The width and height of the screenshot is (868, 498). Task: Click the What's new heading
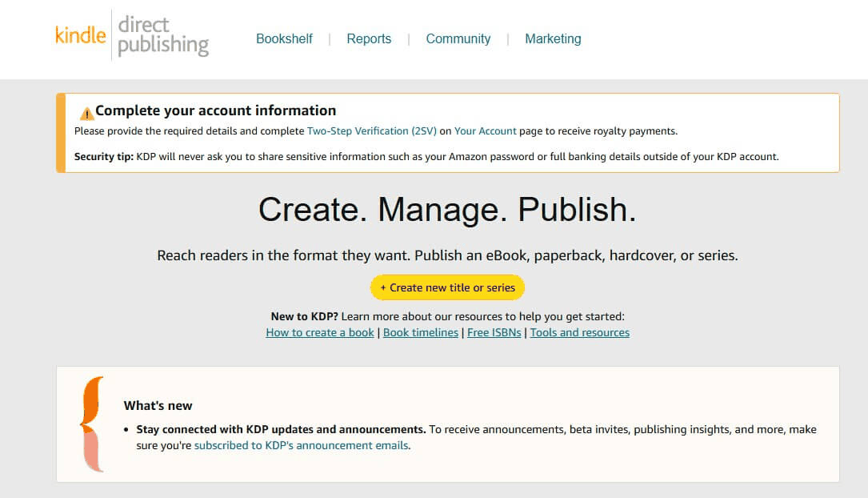coord(158,405)
